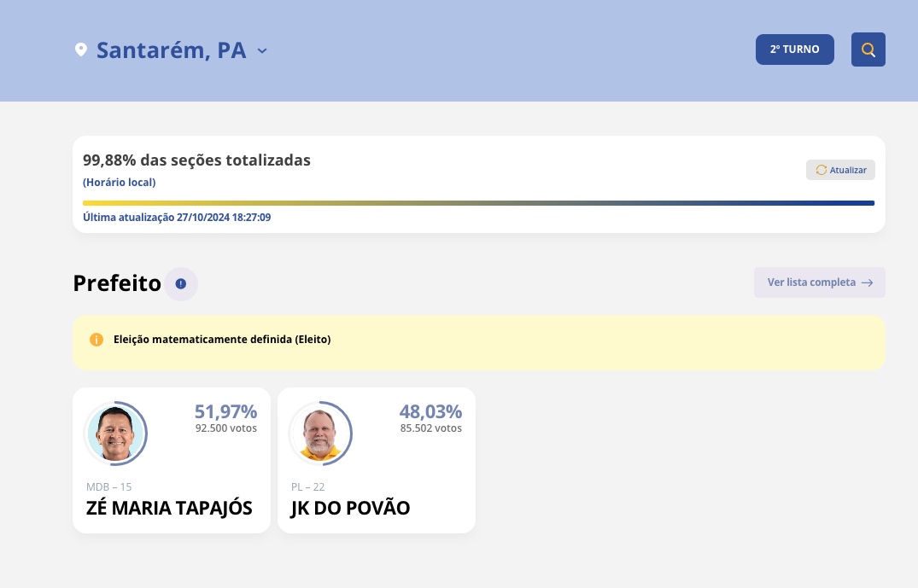Expand the Santarém, PA city chevron

[262, 50]
